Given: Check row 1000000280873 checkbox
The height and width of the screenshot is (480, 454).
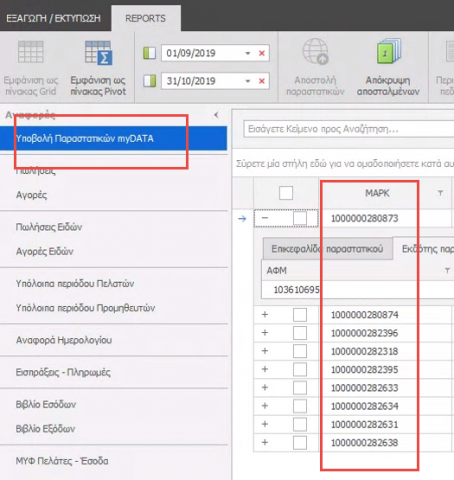Looking at the screenshot, I should click(x=300, y=219).
